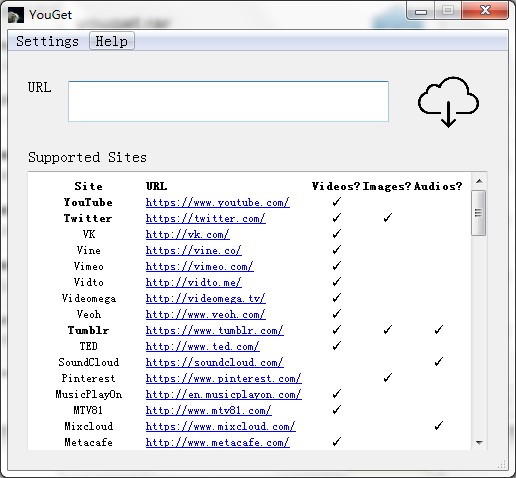Open the Settings menu

pyautogui.click(x=47, y=41)
